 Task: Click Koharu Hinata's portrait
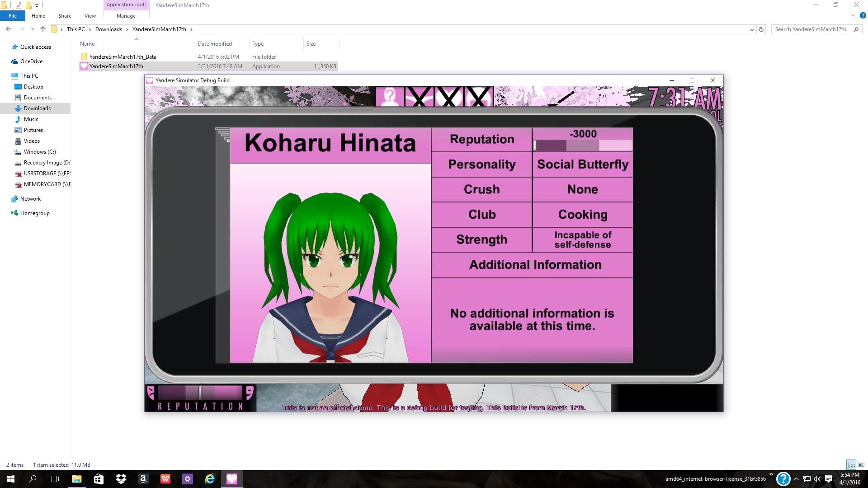tap(330, 263)
